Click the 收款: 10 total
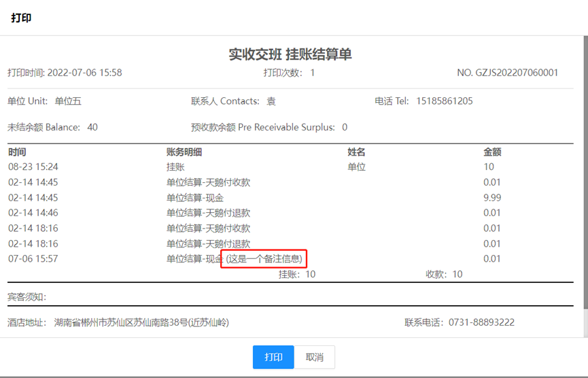This screenshot has height=378, width=588. point(444,274)
